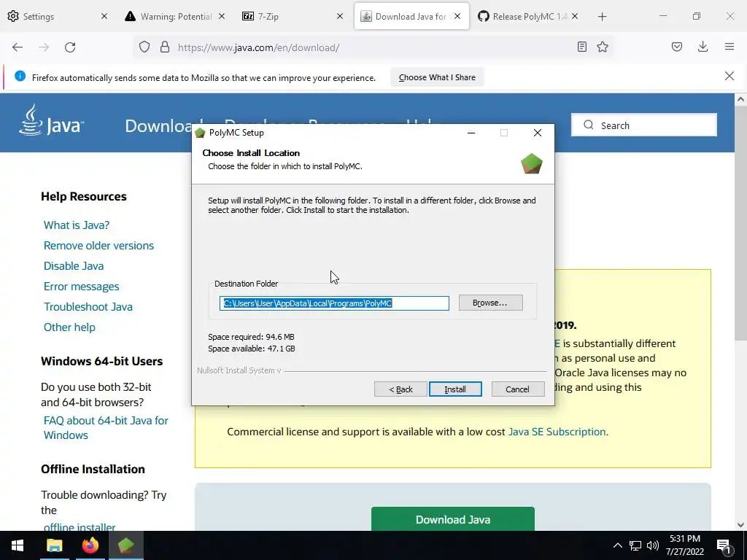This screenshot has width=747, height=560.
Task: Open a new browser tab
Action: click(602, 17)
